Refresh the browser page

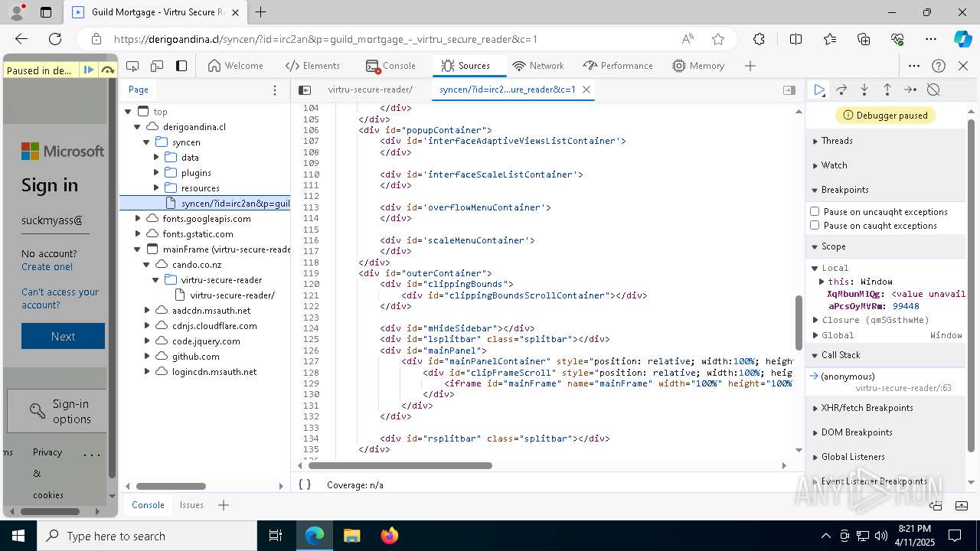tap(55, 39)
